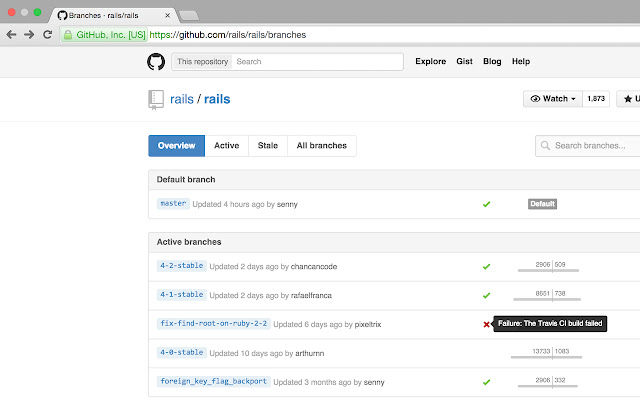
Task: Click the Default badge on master
Action: pos(542,204)
